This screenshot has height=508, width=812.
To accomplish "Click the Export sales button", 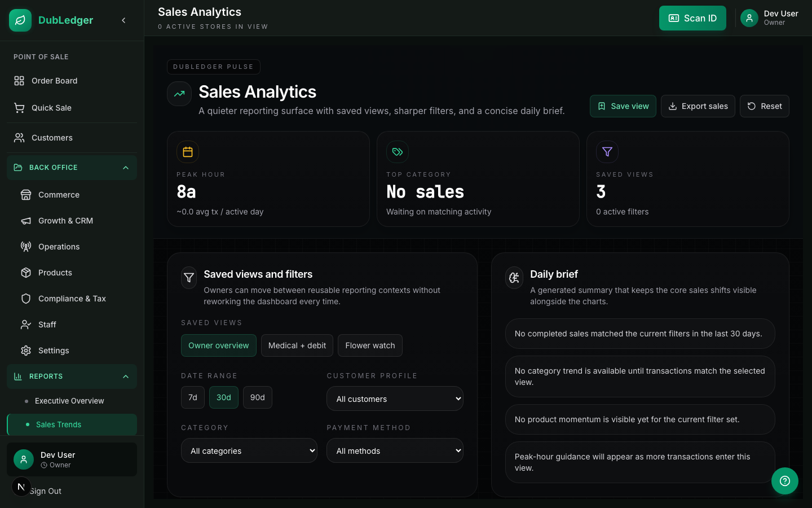I will [x=698, y=106].
